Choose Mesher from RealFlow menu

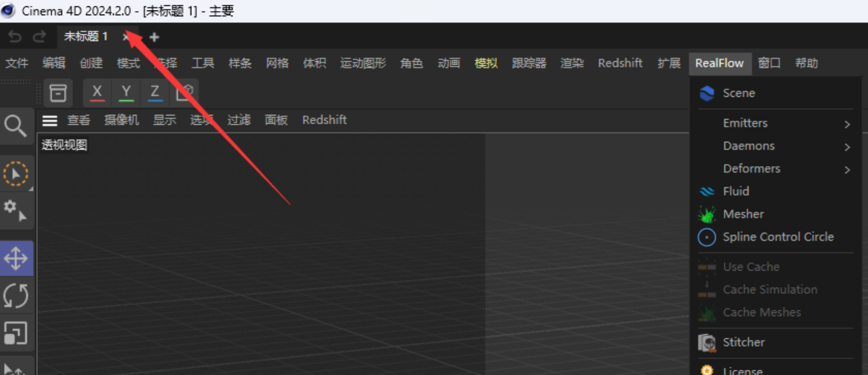775,214
